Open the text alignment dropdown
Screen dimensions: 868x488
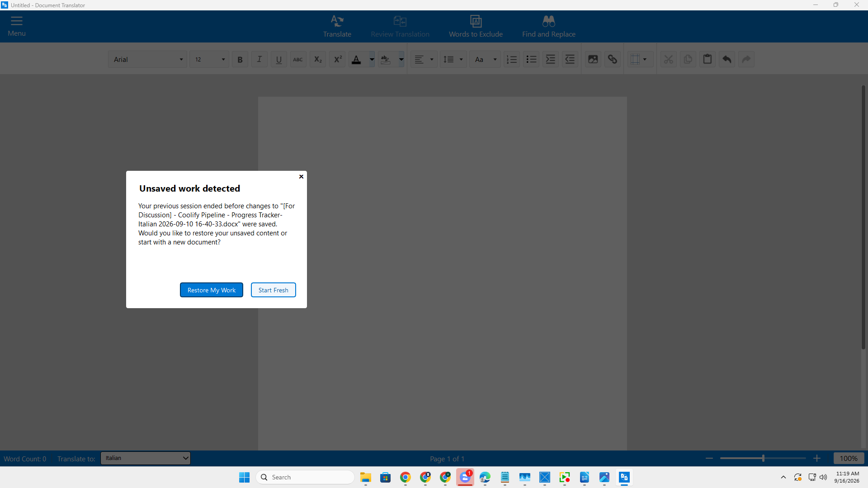click(424, 59)
